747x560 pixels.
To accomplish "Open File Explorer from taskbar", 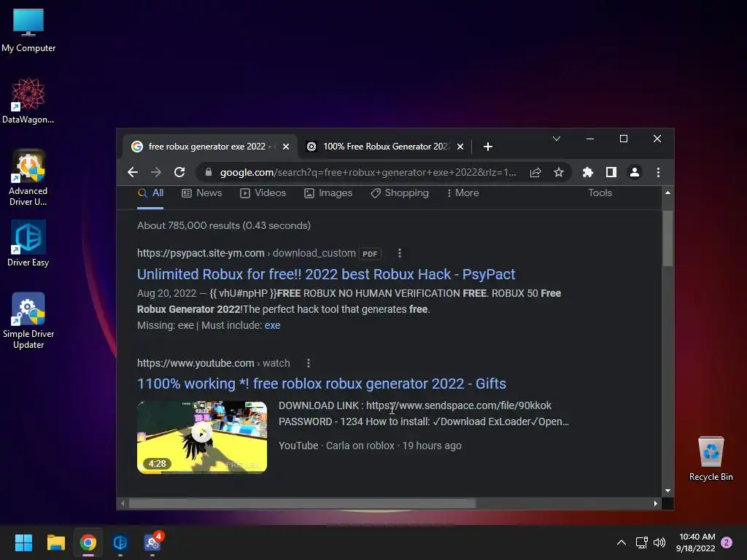I will click(55, 542).
